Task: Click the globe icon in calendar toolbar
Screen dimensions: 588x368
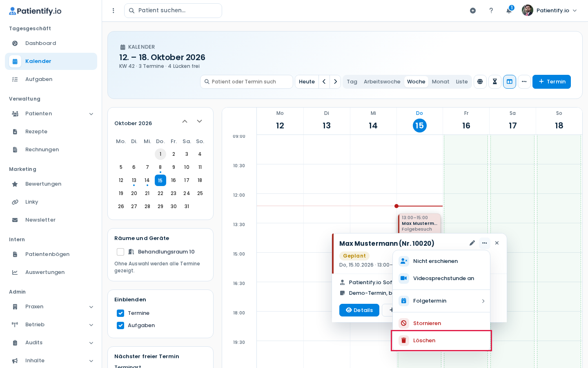Action: (480, 82)
